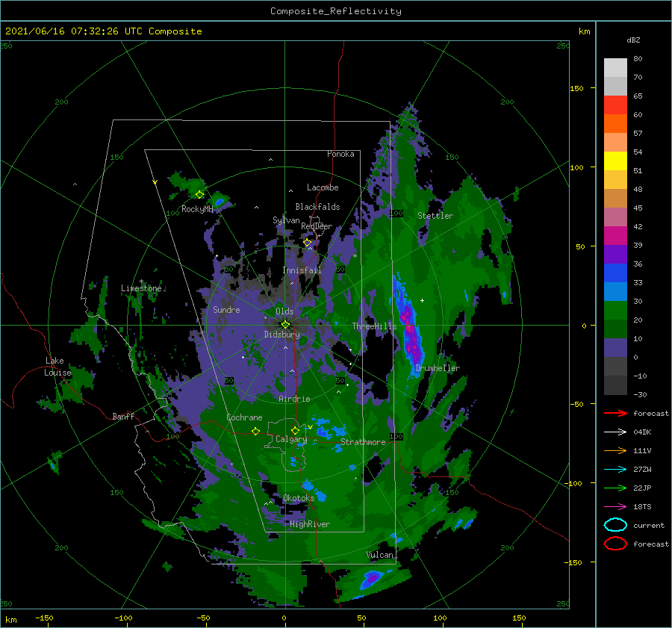Click the magenta 42-39 dBZ swatch
Viewport: 672px width, 628px height.
(x=615, y=236)
